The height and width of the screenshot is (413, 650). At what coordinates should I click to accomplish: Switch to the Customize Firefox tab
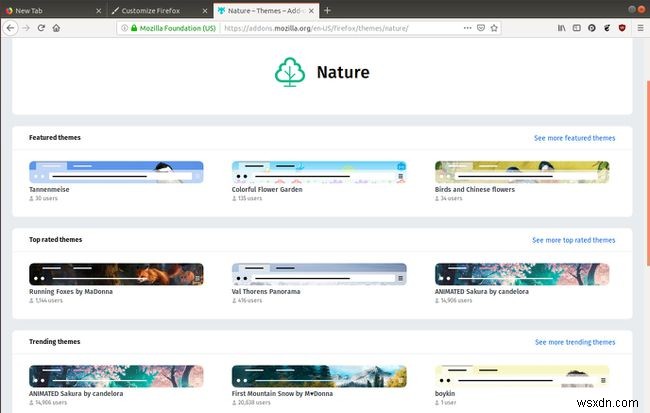160,11
